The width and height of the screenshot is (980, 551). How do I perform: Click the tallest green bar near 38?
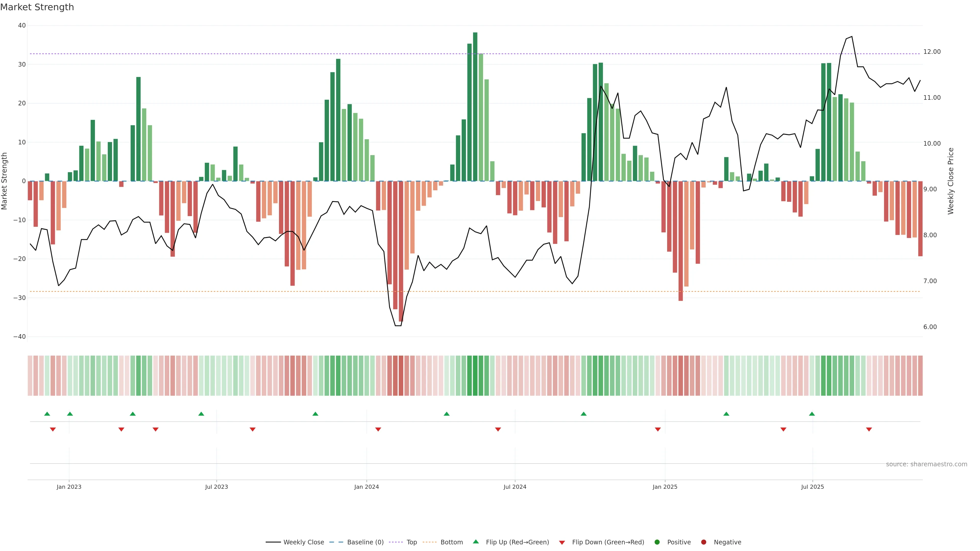[x=475, y=106]
